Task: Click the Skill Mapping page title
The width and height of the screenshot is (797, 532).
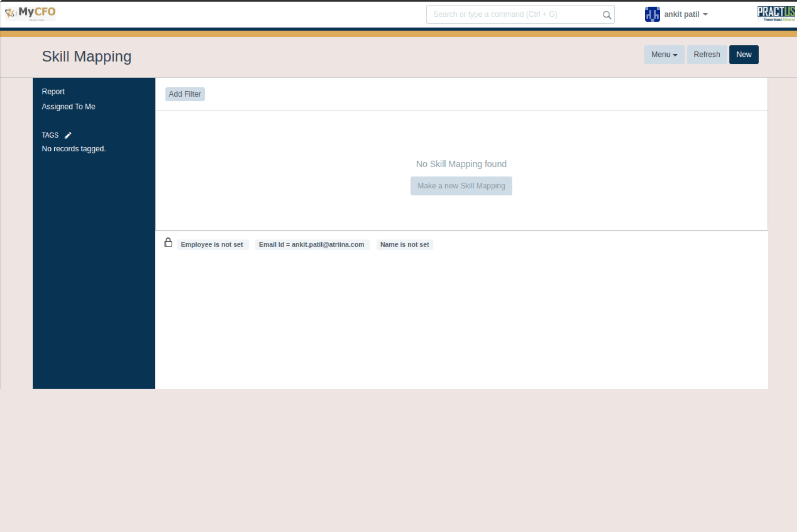Action: 86,56
